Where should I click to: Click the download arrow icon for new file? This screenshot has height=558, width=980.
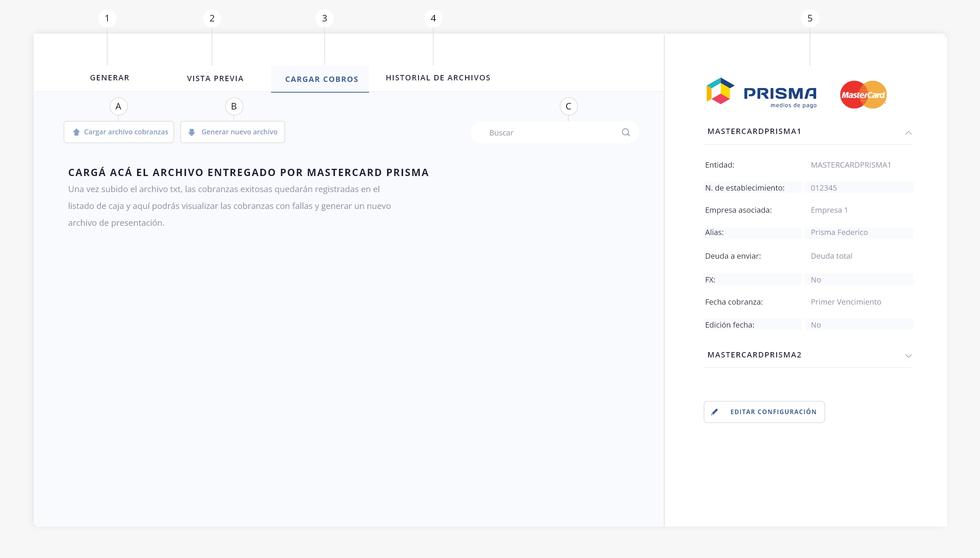click(192, 132)
